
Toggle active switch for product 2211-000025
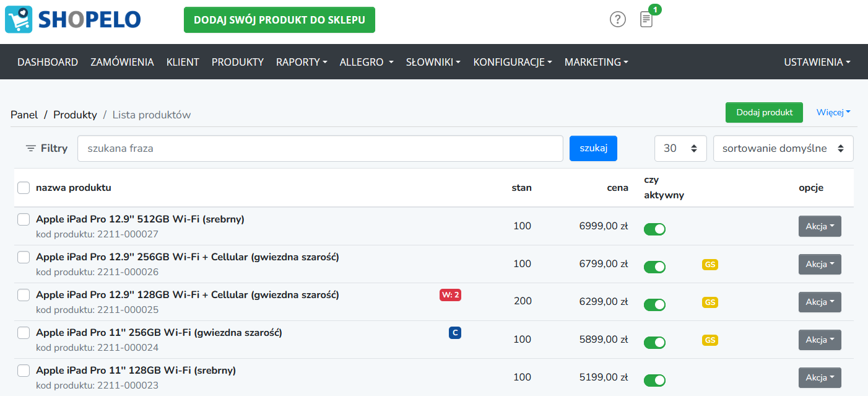point(654,305)
